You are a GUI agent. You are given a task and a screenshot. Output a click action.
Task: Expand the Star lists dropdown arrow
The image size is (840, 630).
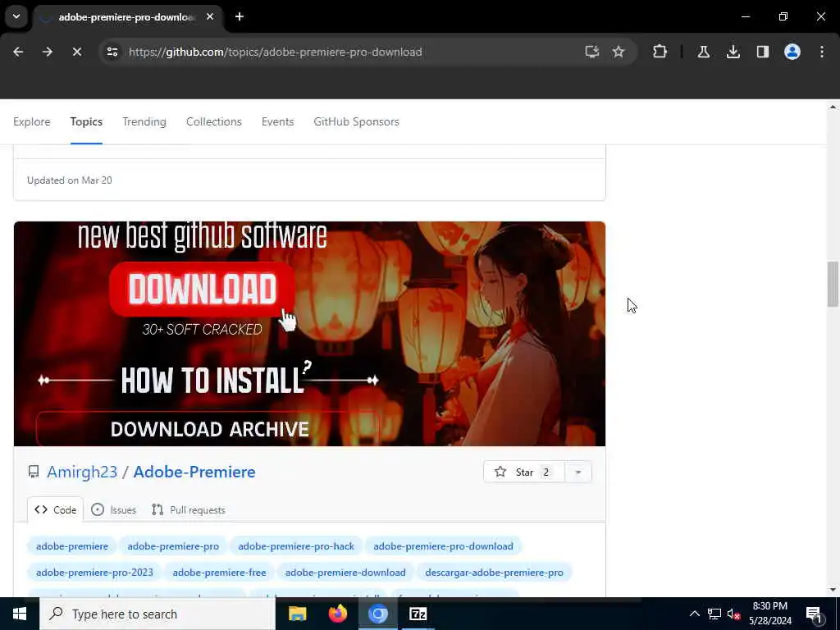click(x=578, y=472)
